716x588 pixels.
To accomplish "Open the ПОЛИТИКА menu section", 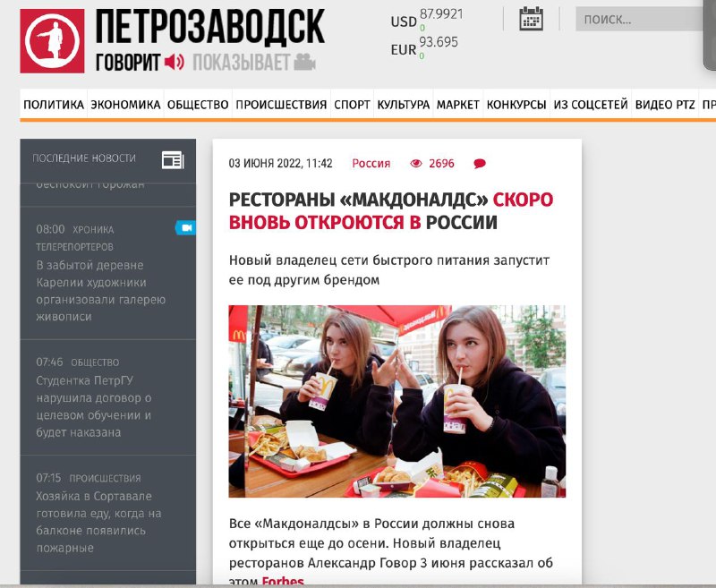I will pyautogui.click(x=54, y=105).
